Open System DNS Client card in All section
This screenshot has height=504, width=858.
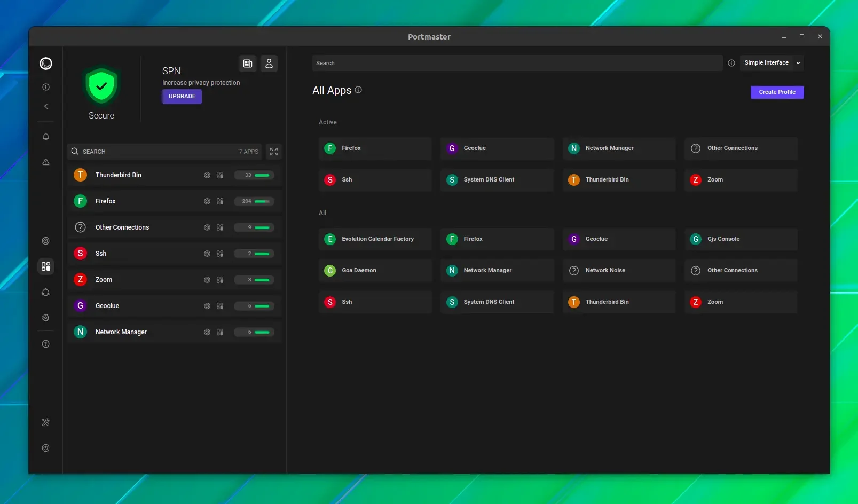[x=497, y=302]
